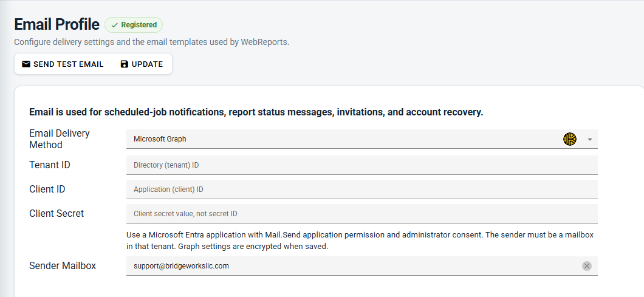Click the Update button
644x297 pixels.
pyautogui.click(x=142, y=64)
